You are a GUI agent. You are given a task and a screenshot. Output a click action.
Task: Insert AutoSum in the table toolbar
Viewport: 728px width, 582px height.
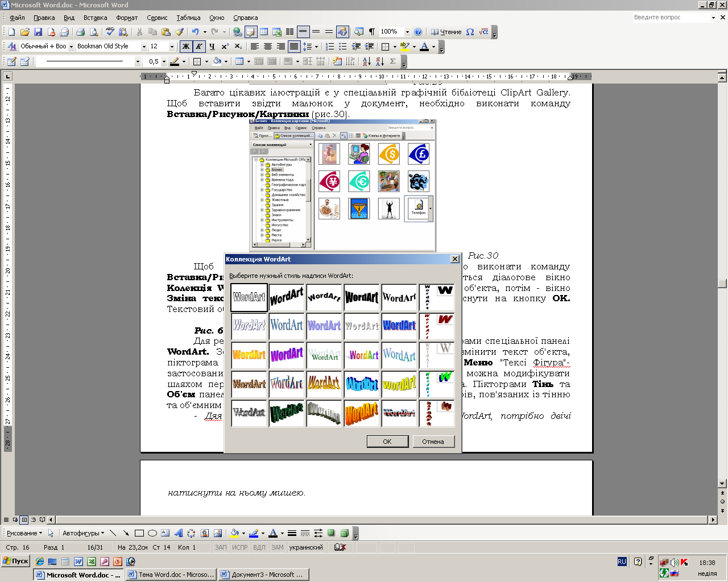click(x=392, y=61)
